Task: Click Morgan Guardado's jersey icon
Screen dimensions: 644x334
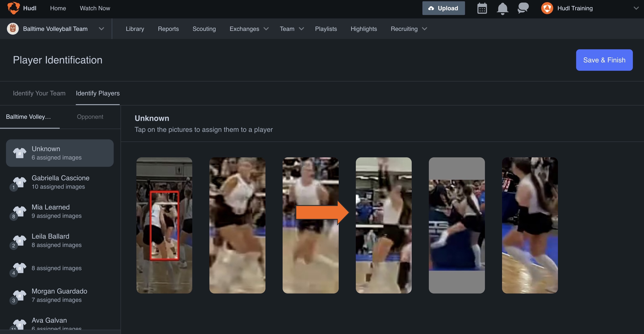Action: pos(19,295)
